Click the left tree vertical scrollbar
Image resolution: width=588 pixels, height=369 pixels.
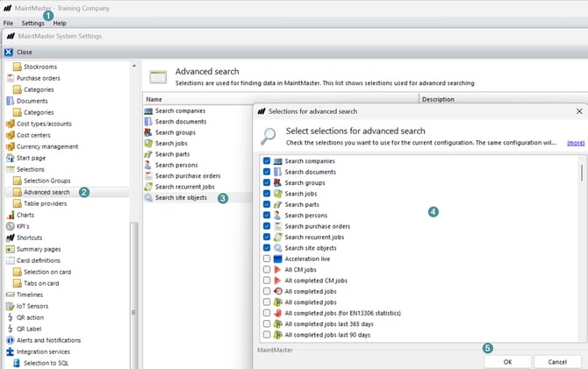134,296
